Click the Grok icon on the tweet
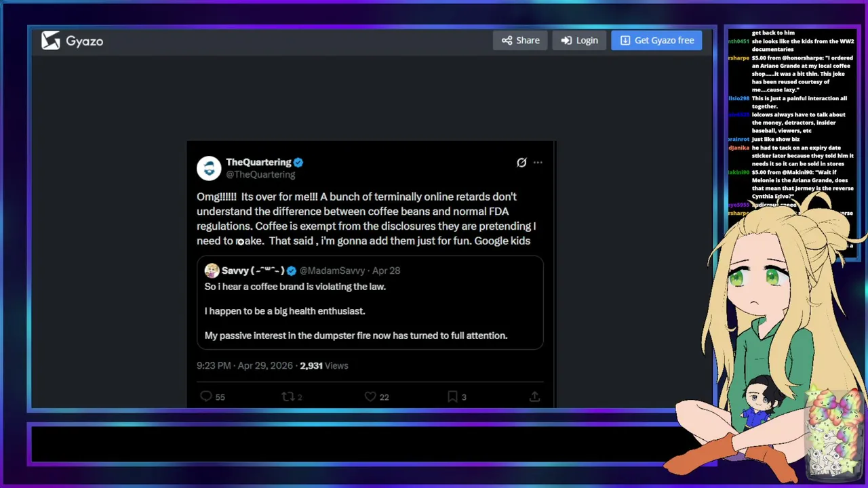This screenshot has height=488, width=868. 521,163
